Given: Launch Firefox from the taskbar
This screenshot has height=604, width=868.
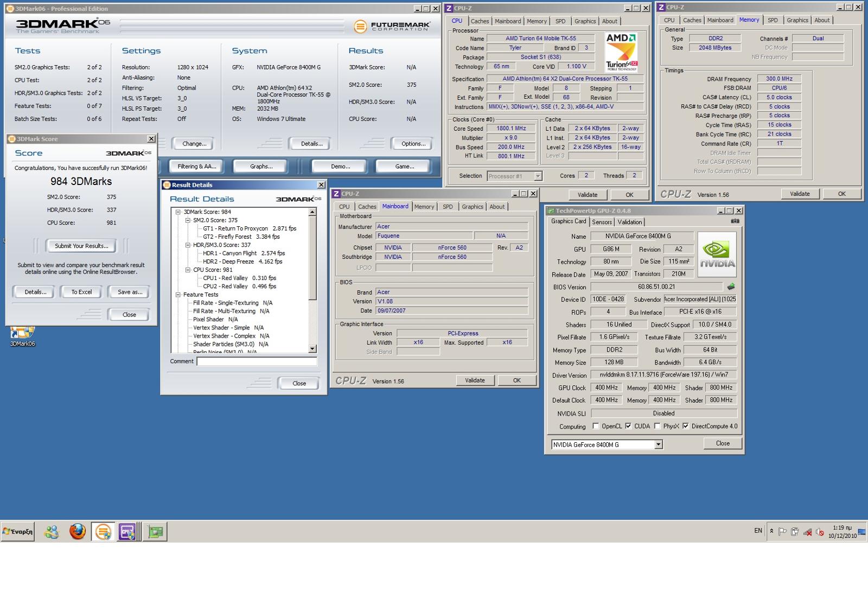Looking at the screenshot, I should coord(78,532).
